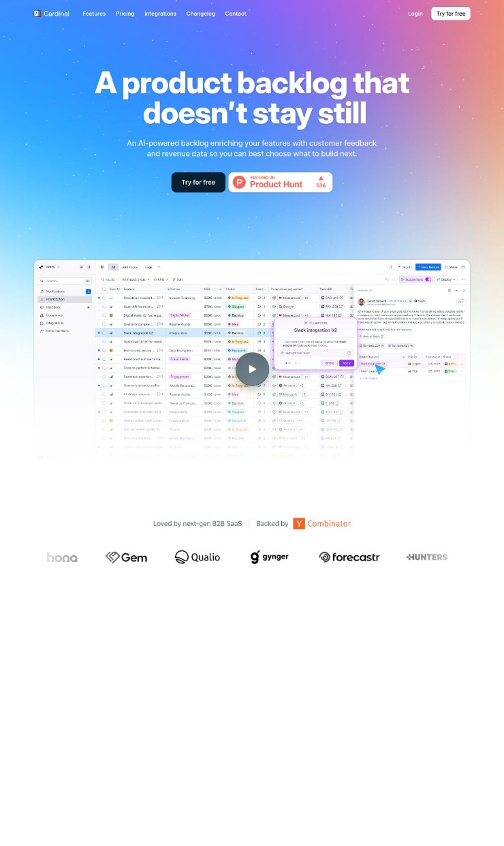The image size is (504, 846).
Task: Click the Hunters customer logo
Action: coord(427,557)
